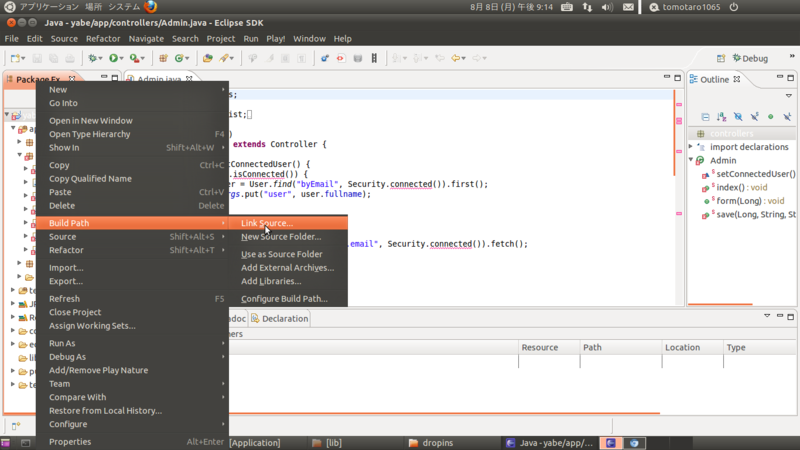
Task: Click the network indicator icon
Action: pos(587,7)
